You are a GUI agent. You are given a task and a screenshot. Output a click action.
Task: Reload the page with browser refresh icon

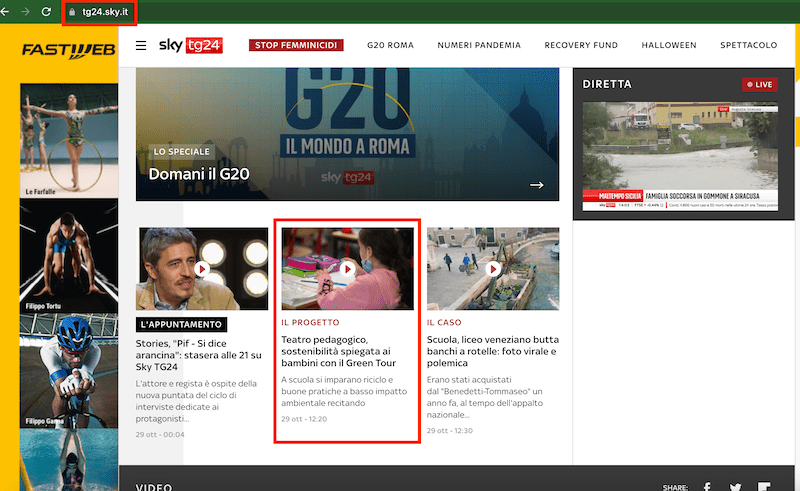coord(46,12)
